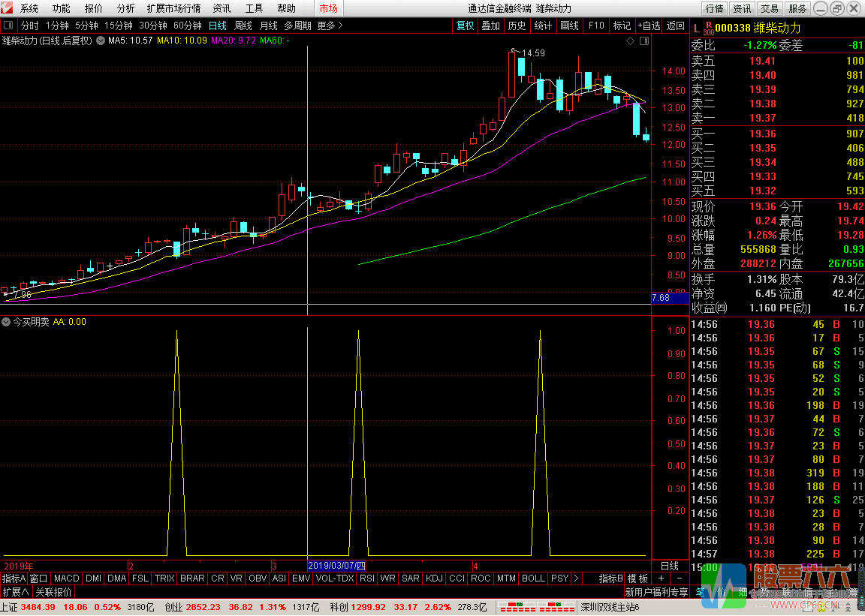Click the 日线 label at the bottom of the chart
This screenshot has width=865, height=616.
[x=670, y=566]
